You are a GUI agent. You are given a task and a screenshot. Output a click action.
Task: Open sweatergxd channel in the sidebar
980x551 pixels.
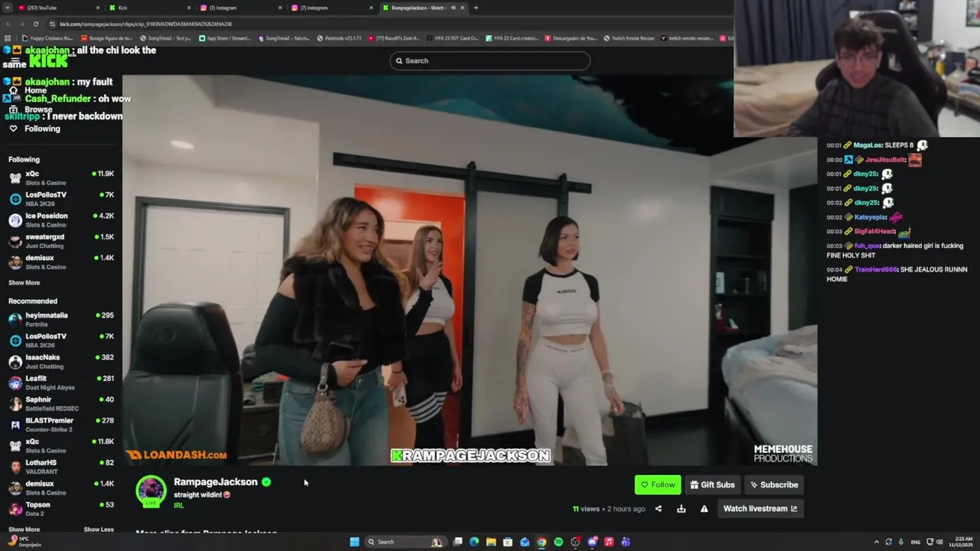tap(61, 241)
